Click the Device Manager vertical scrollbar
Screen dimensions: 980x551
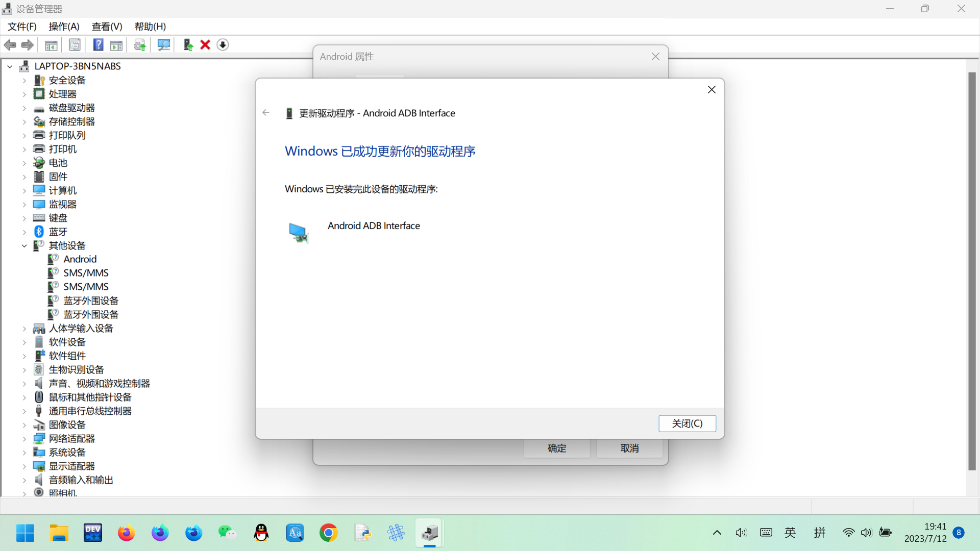pyautogui.click(x=972, y=271)
